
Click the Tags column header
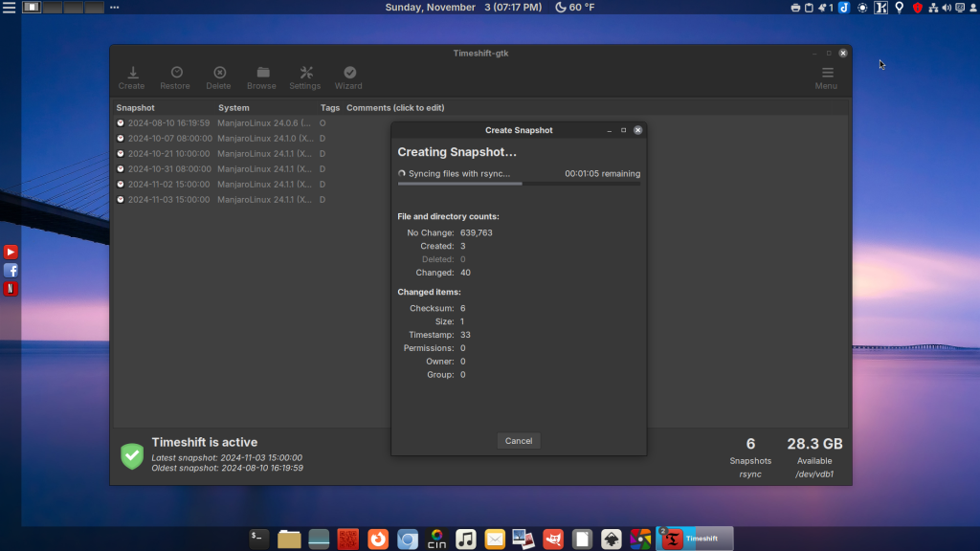tap(329, 108)
